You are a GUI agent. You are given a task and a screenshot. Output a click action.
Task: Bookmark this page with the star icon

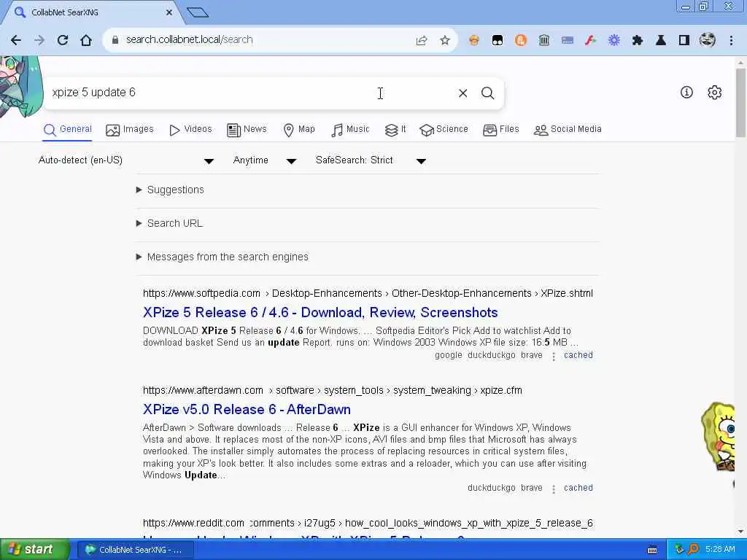pyautogui.click(x=445, y=41)
